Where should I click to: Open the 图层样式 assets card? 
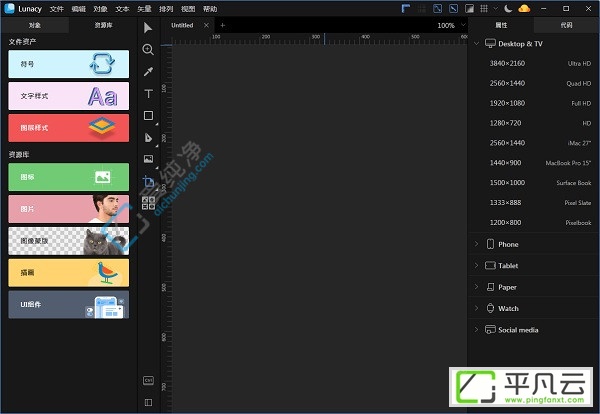68,128
